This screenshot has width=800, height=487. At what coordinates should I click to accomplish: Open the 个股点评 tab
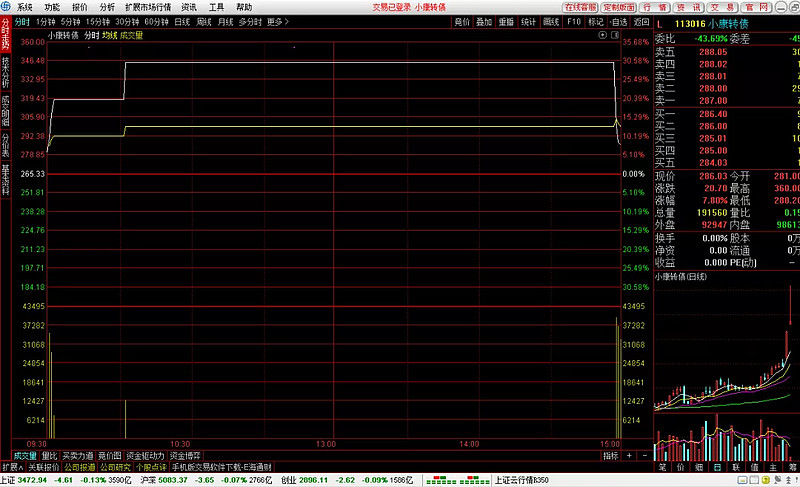(x=151, y=467)
